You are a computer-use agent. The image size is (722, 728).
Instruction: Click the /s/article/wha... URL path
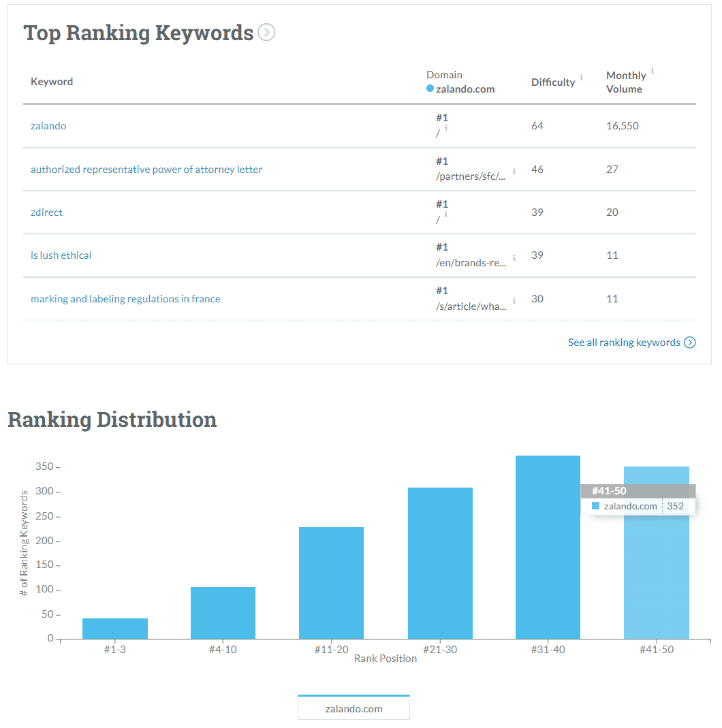pyautogui.click(x=471, y=306)
